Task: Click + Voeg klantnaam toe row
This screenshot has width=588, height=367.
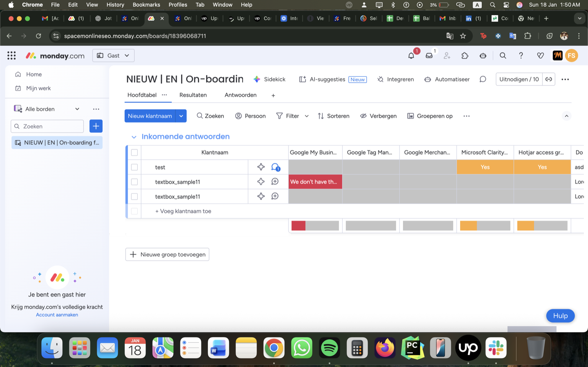Action: click(x=183, y=211)
